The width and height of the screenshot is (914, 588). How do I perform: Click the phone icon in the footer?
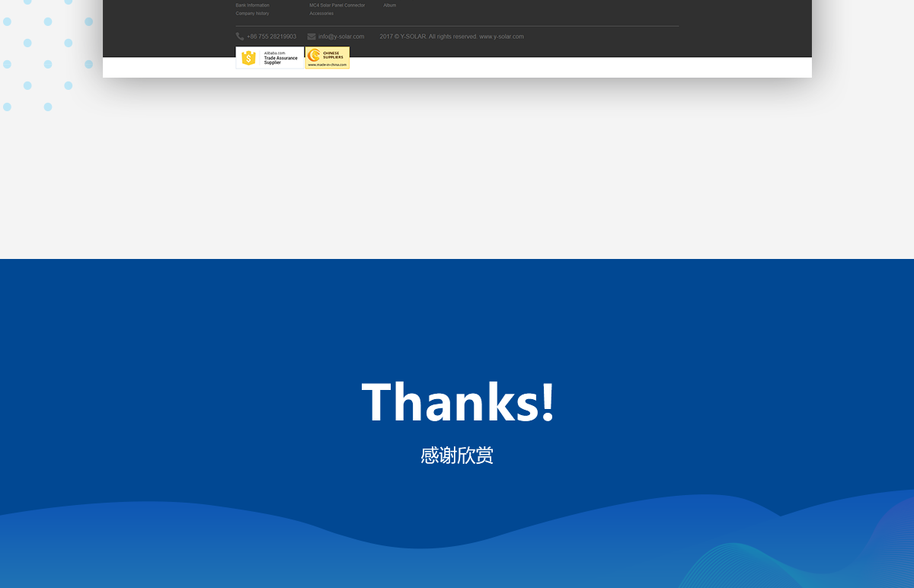tap(240, 37)
